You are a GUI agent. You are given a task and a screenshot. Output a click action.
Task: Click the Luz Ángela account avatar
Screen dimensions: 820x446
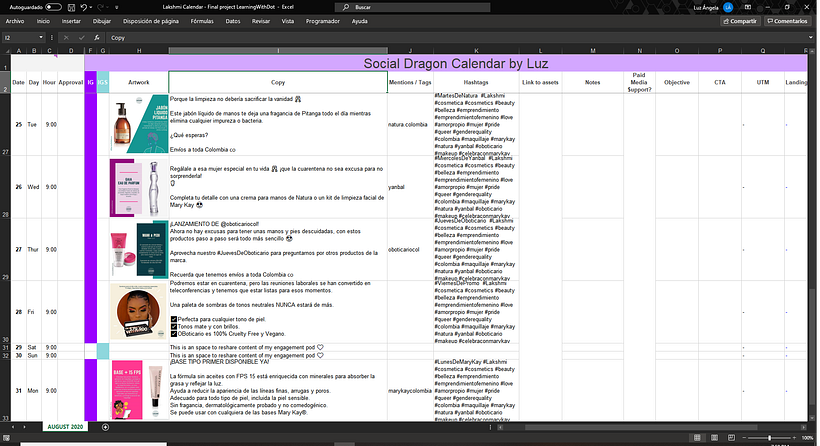[x=727, y=7]
